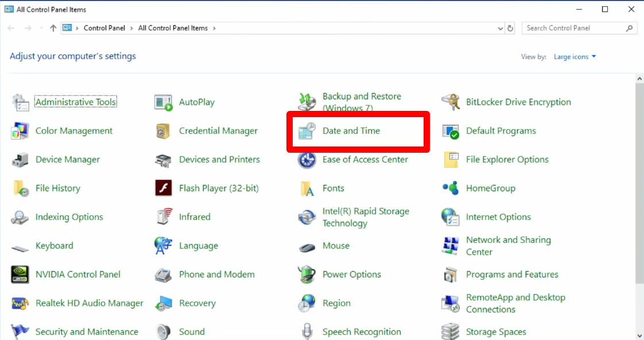The width and height of the screenshot is (644, 340).
Task: Click the Programs and Features icon
Action: click(x=451, y=275)
